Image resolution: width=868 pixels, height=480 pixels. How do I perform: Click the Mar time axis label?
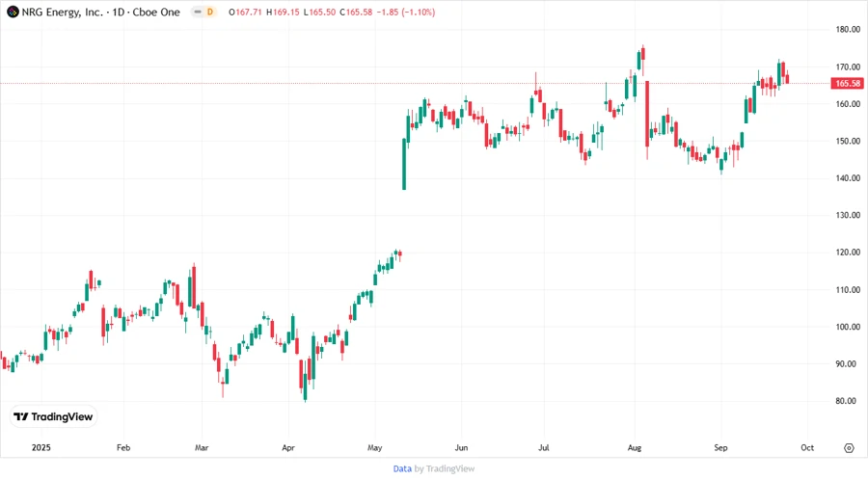click(x=202, y=447)
